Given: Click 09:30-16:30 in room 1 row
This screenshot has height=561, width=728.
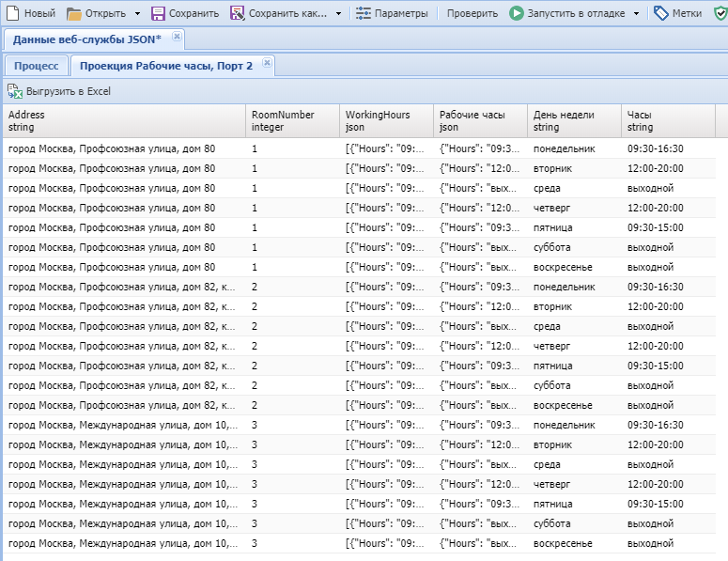Looking at the screenshot, I should coord(655,148).
